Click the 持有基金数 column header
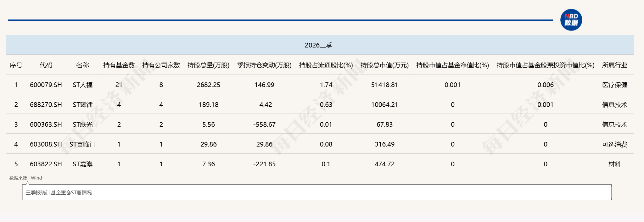This screenshot has width=644, height=222. click(119, 65)
